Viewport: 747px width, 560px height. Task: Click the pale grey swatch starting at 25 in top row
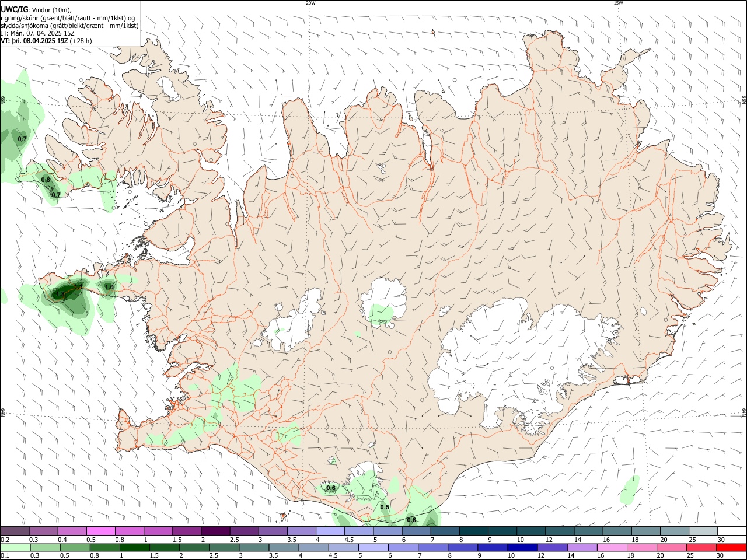[x=703, y=531]
